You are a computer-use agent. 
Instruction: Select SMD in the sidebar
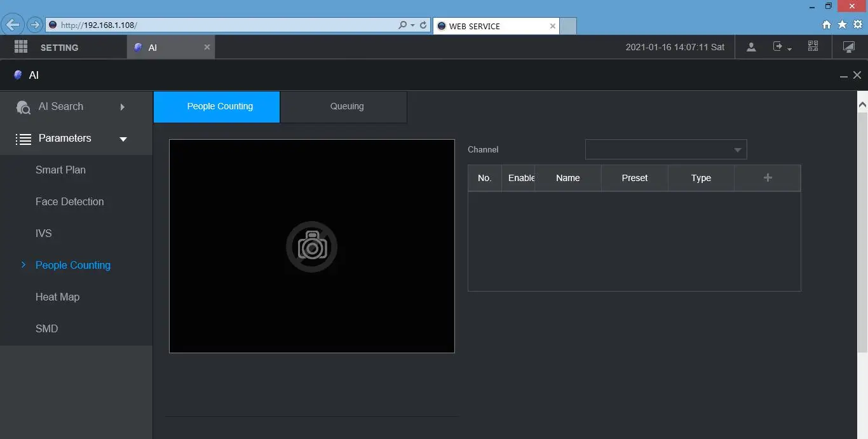pyautogui.click(x=47, y=328)
